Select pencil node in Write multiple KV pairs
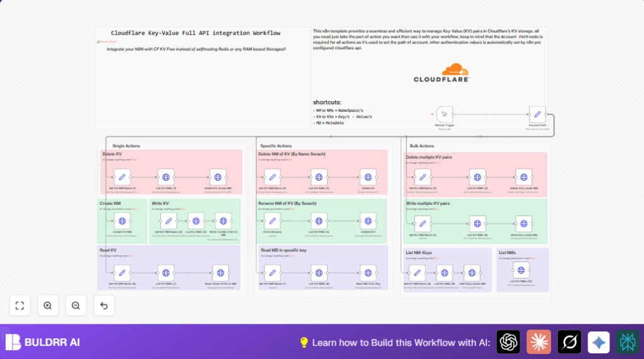 423,224
